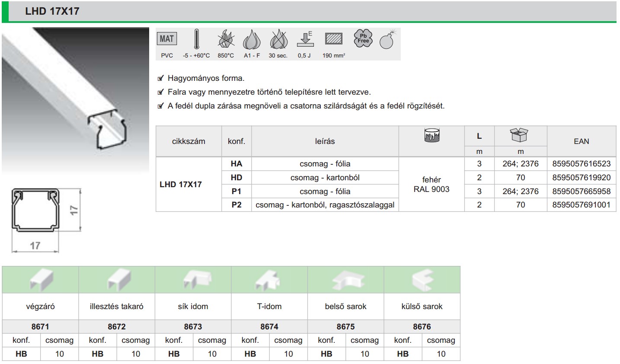Click the checkmark beside A fedél dupla zárása
The width and height of the screenshot is (620, 364).
pos(161,106)
